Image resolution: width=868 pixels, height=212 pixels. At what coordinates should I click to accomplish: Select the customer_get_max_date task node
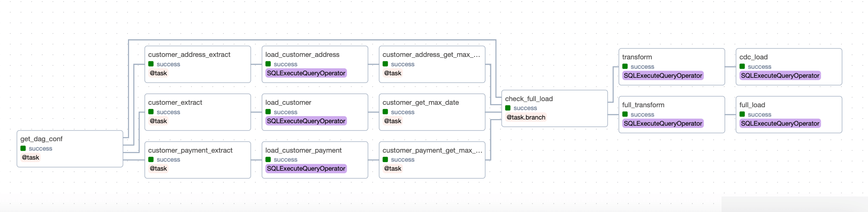(432, 112)
